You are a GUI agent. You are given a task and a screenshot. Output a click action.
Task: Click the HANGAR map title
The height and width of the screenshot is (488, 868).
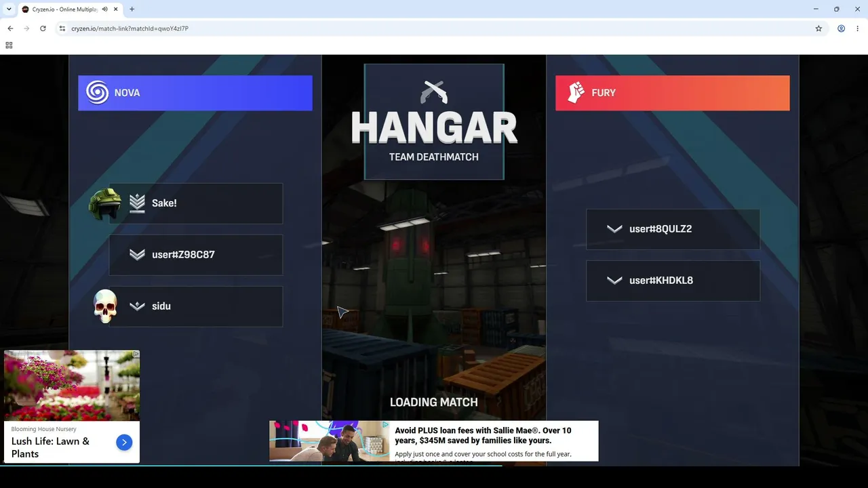(x=434, y=127)
